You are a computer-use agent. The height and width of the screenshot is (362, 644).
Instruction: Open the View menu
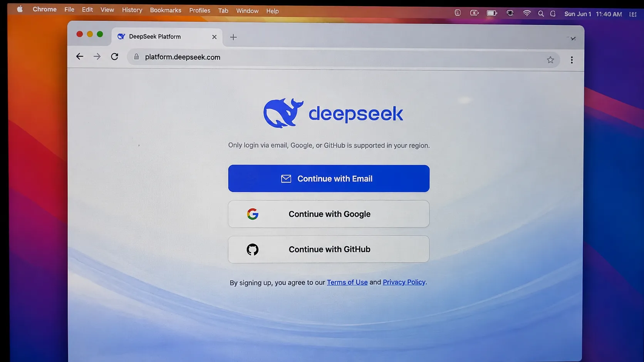tap(107, 10)
